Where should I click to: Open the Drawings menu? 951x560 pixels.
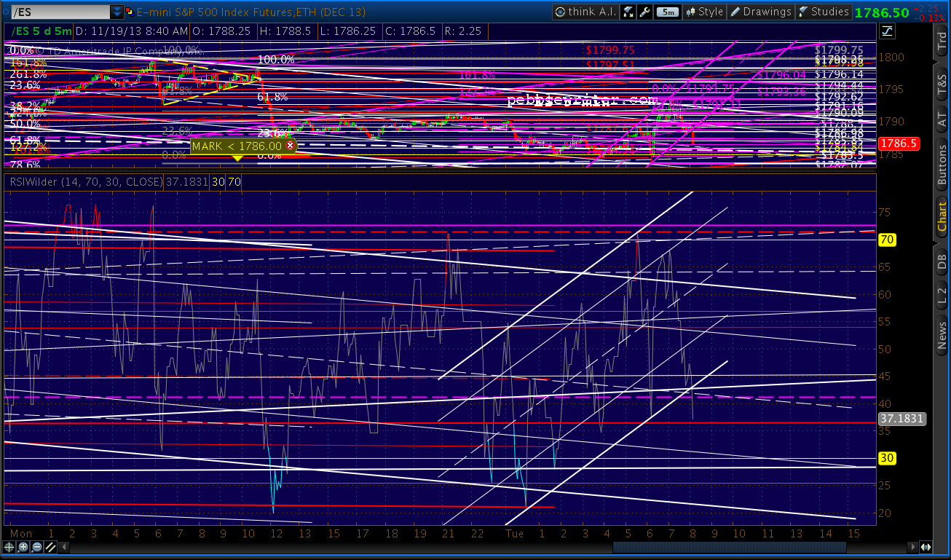761,12
